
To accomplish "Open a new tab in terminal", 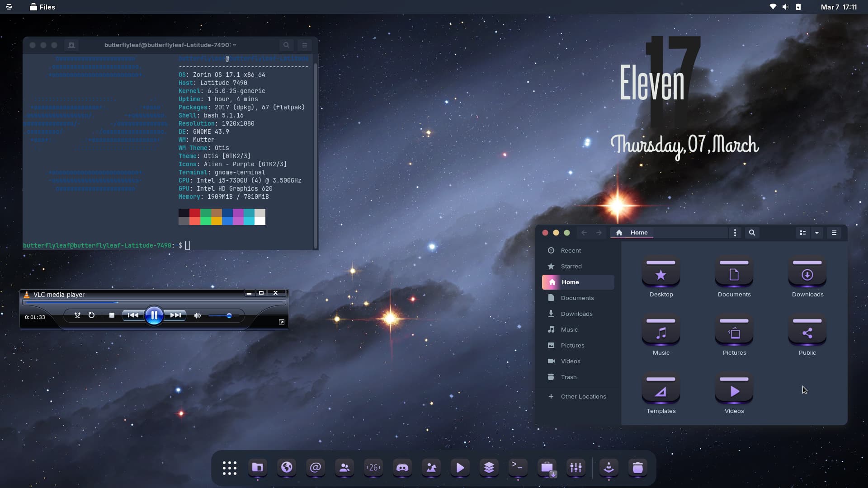I will 71,45.
